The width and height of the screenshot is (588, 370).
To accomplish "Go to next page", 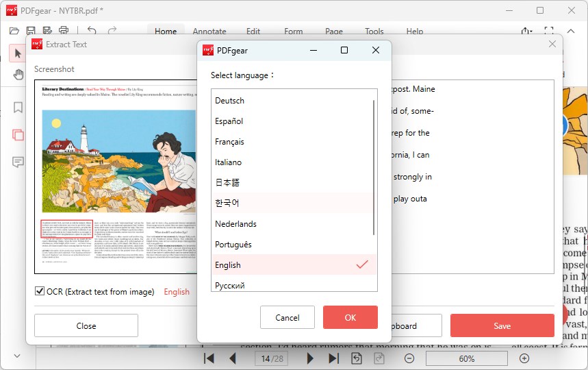I will (310, 359).
